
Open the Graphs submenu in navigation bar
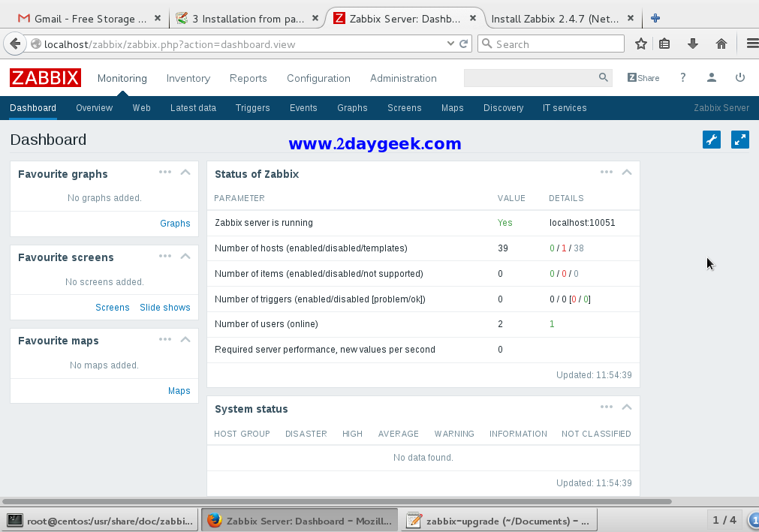[352, 108]
